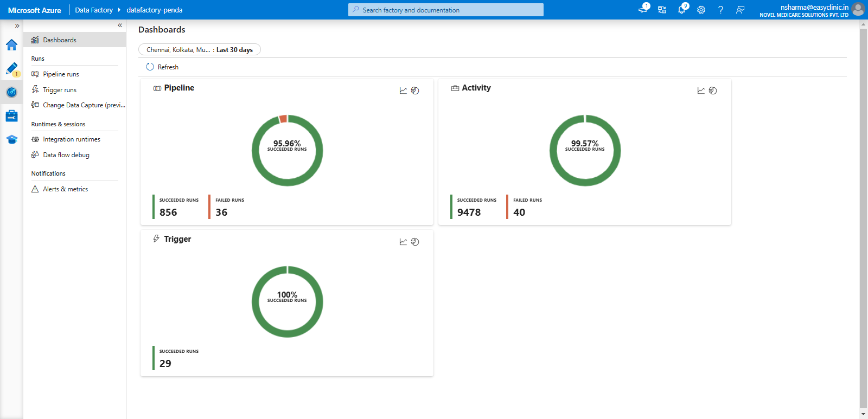The width and height of the screenshot is (868, 419).
Task: Click the help question mark icon
Action: point(720,10)
